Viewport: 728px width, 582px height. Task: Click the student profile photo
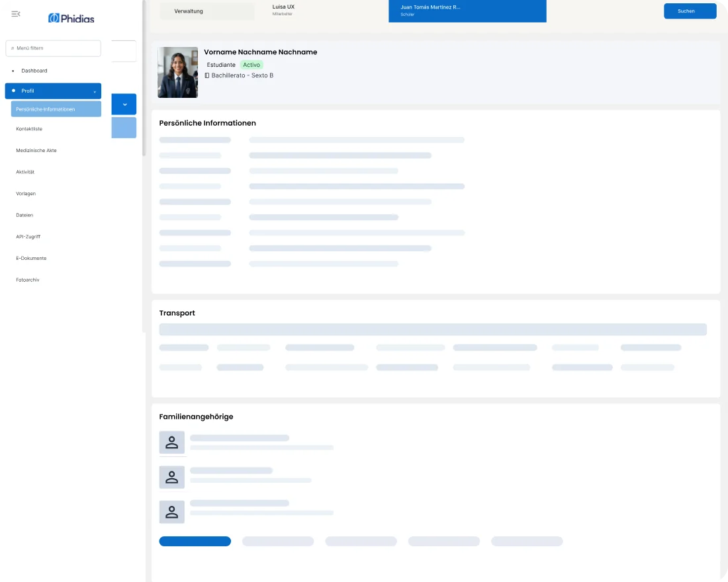(x=178, y=72)
